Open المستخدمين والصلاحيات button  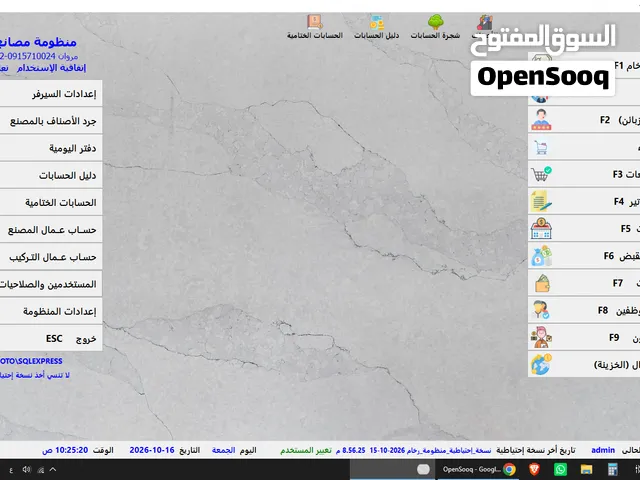tap(51, 284)
